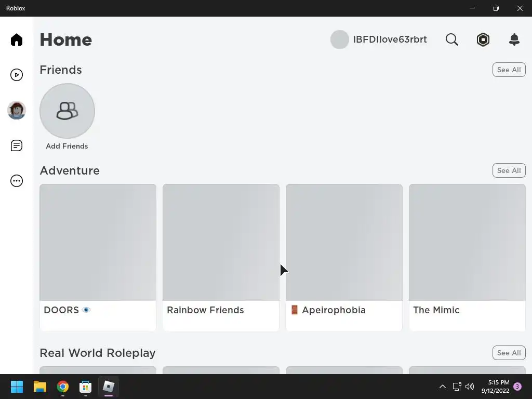
Task: Click the Add Friends label
Action: click(67, 146)
